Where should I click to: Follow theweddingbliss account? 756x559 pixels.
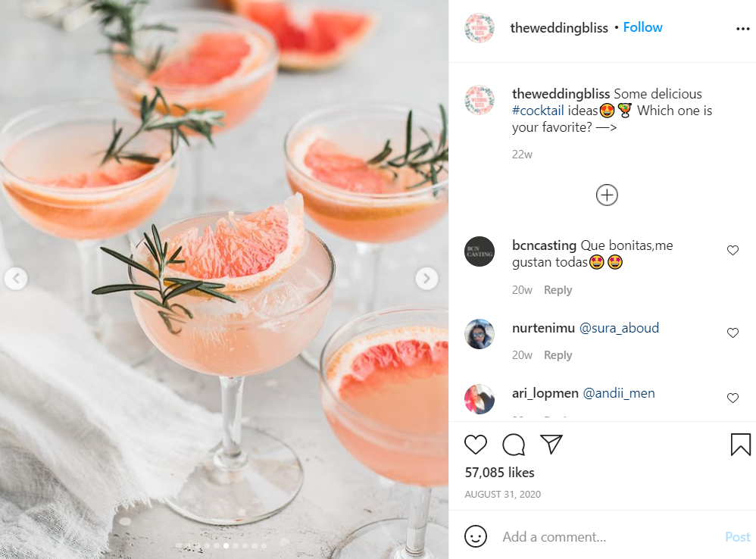(x=642, y=27)
